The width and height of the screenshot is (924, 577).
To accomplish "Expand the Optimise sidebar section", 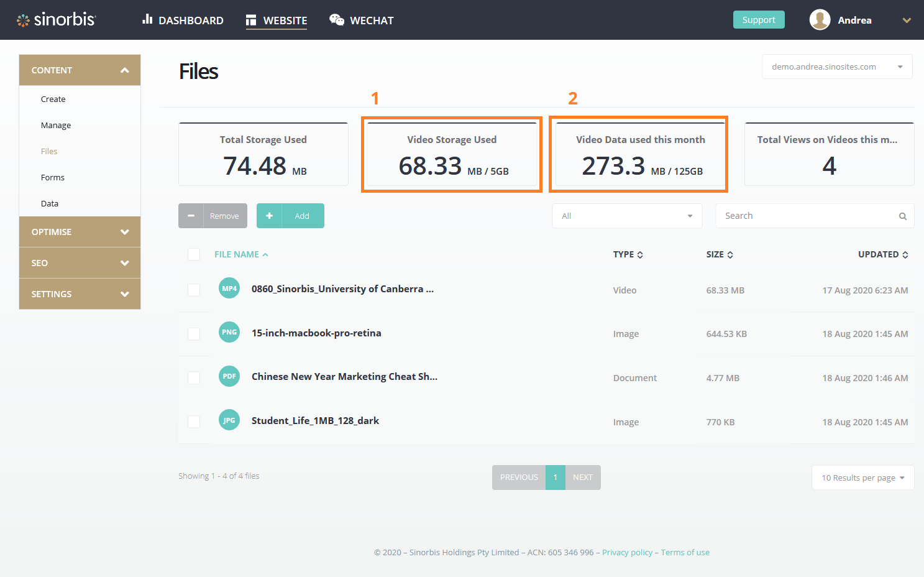I will [x=80, y=232].
